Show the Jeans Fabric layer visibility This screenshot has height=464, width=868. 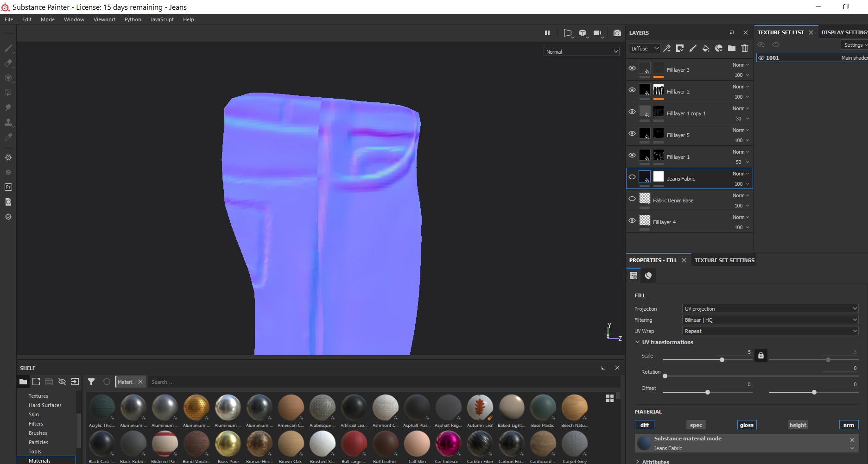[632, 177]
